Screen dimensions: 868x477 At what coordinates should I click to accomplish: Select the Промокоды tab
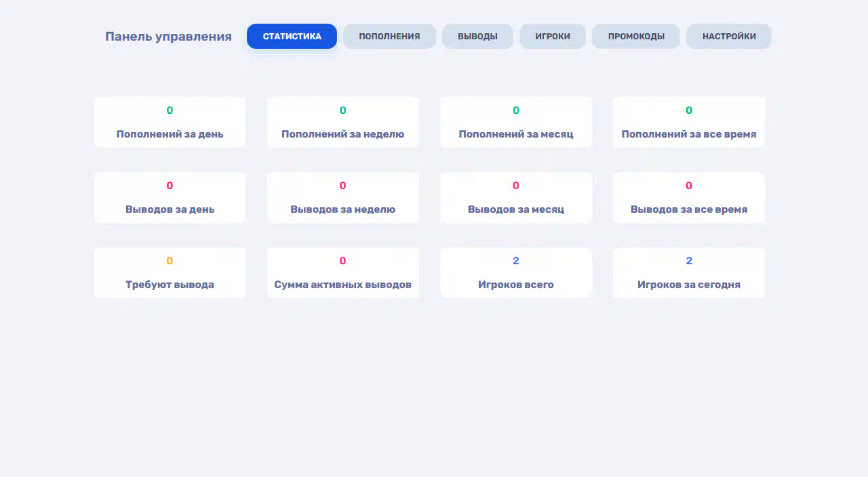pos(636,37)
